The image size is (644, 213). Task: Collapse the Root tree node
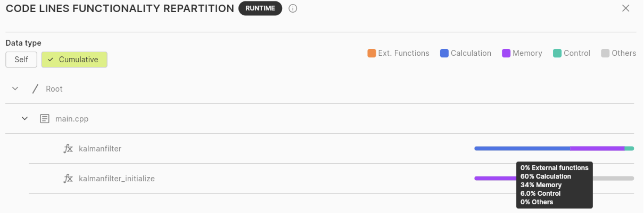[15, 89]
